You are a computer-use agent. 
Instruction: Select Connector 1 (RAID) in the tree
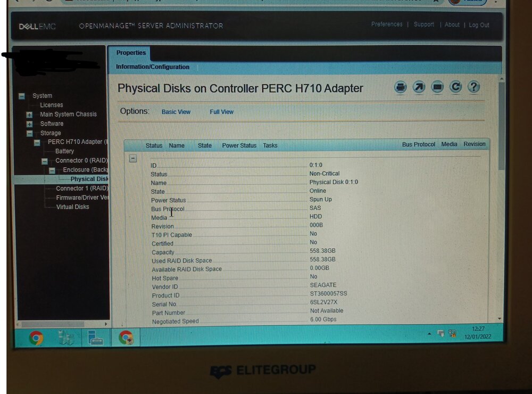[82, 188]
